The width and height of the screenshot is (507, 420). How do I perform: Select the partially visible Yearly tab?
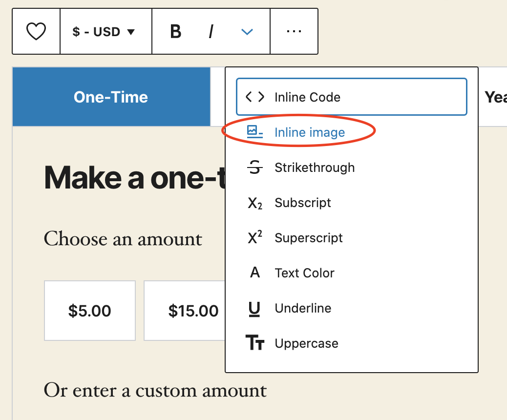(495, 97)
